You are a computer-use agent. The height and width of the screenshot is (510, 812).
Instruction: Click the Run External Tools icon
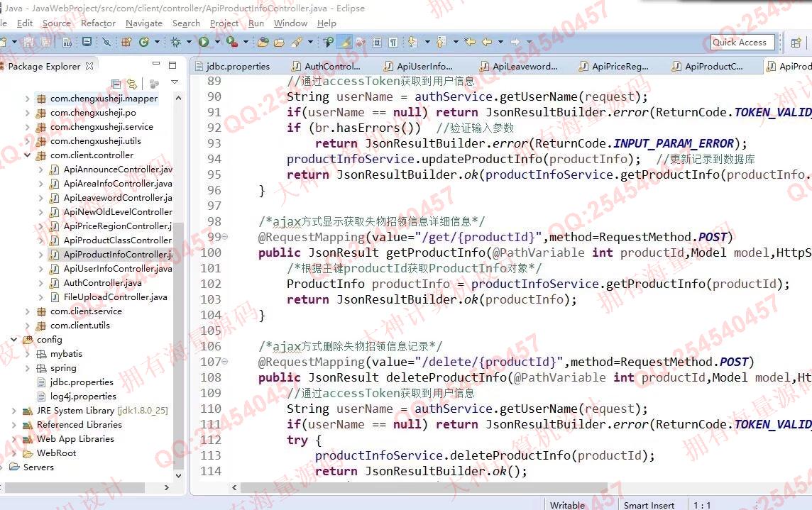232,42
